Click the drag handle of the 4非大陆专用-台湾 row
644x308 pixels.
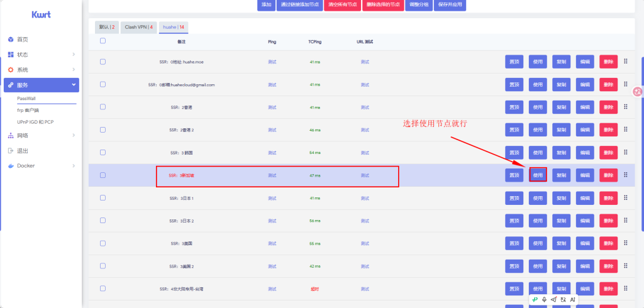pos(626,289)
